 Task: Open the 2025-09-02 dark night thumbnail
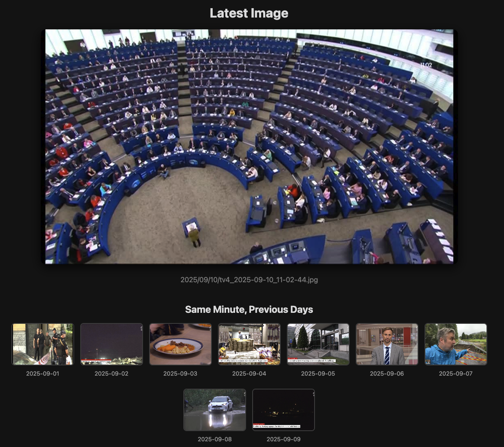click(x=112, y=344)
